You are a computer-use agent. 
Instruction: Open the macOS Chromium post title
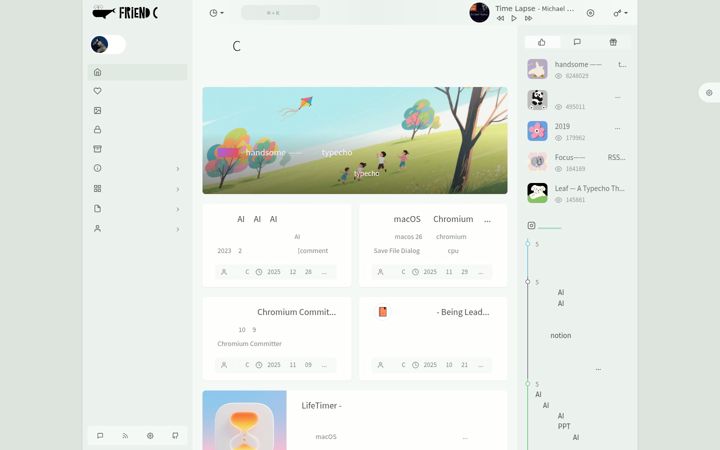(442, 219)
